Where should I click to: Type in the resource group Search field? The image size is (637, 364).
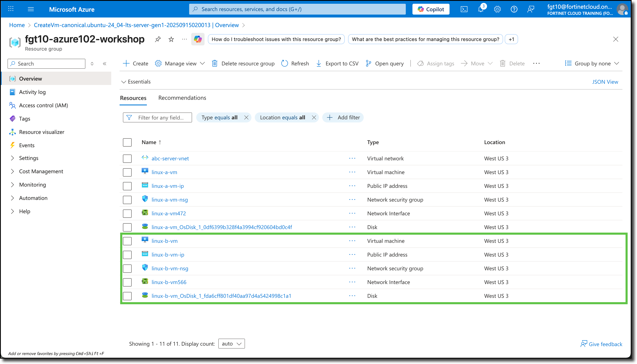pos(46,64)
